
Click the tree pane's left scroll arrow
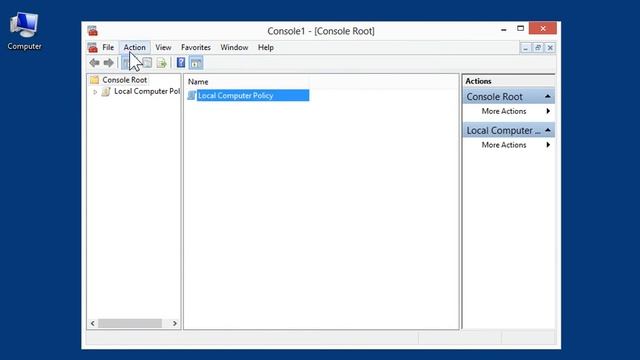tap(93, 323)
